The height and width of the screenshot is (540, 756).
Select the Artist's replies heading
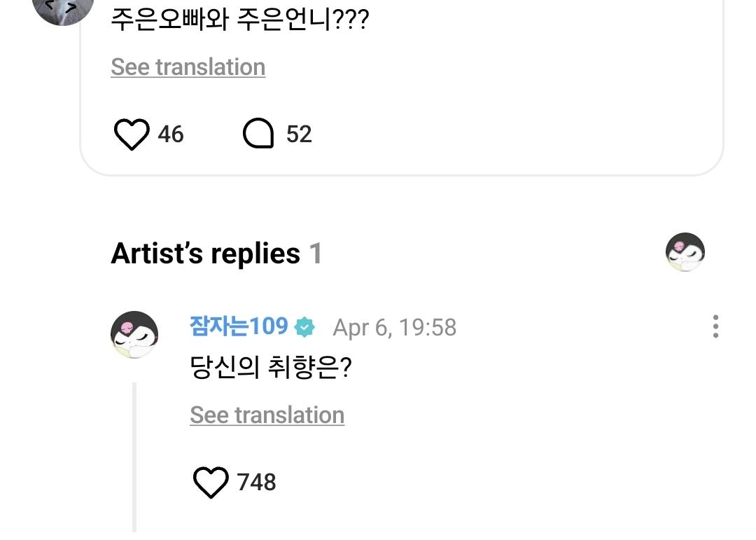click(x=205, y=254)
